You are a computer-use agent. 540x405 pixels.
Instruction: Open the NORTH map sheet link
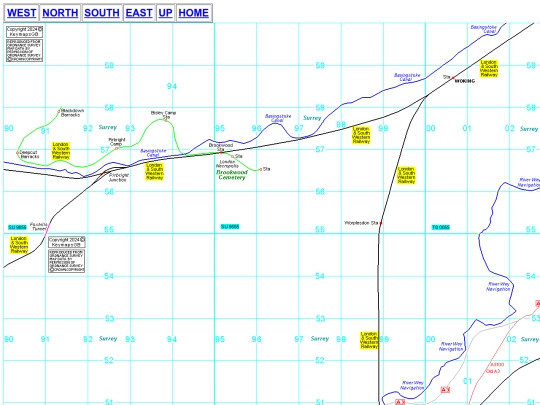[60, 13]
